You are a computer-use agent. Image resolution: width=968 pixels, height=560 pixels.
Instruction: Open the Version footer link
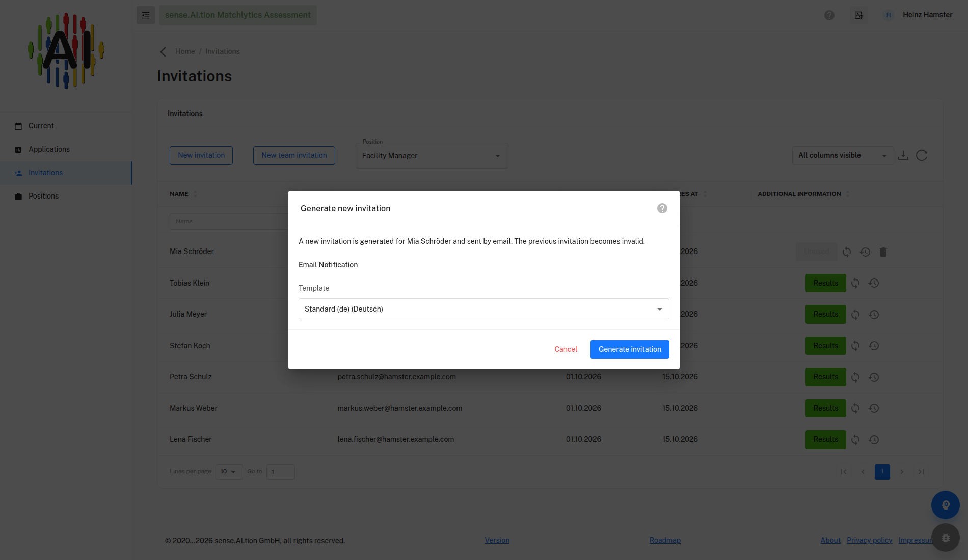[x=497, y=540]
